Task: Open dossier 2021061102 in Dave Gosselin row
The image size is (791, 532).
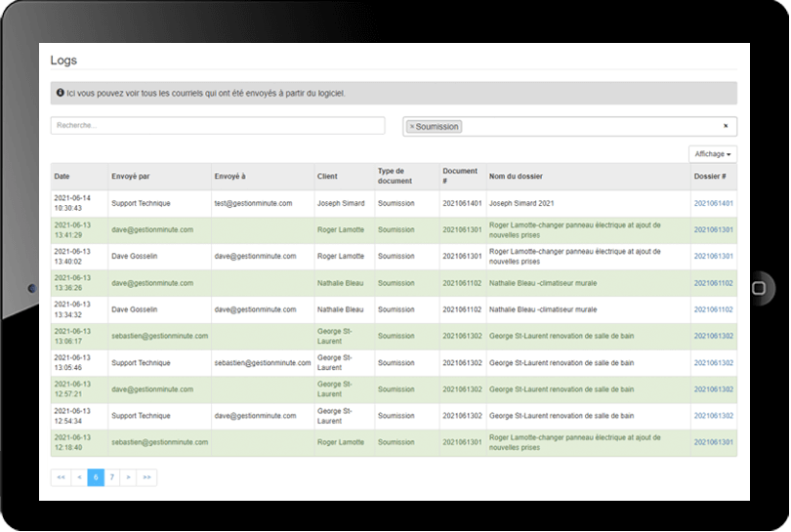Action: 713,309
